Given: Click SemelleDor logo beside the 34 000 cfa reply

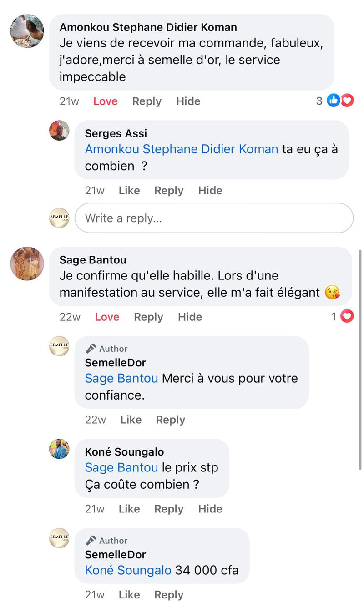Looking at the screenshot, I should [x=59, y=538].
